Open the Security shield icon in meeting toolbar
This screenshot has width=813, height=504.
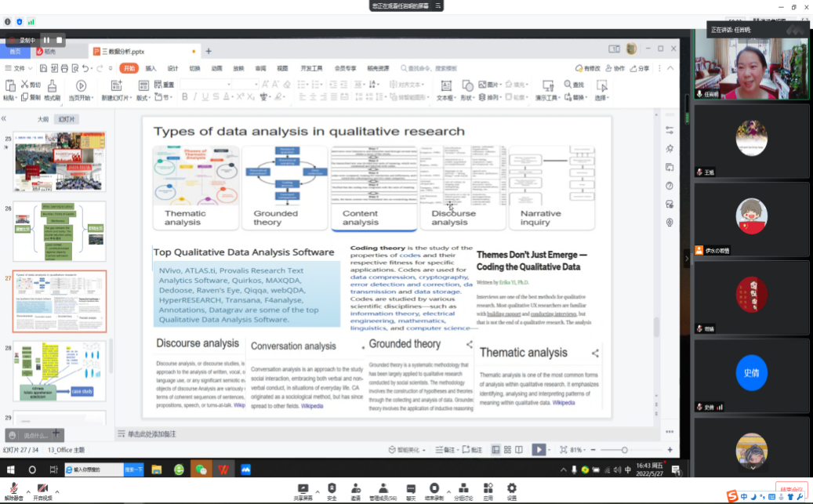click(332, 488)
